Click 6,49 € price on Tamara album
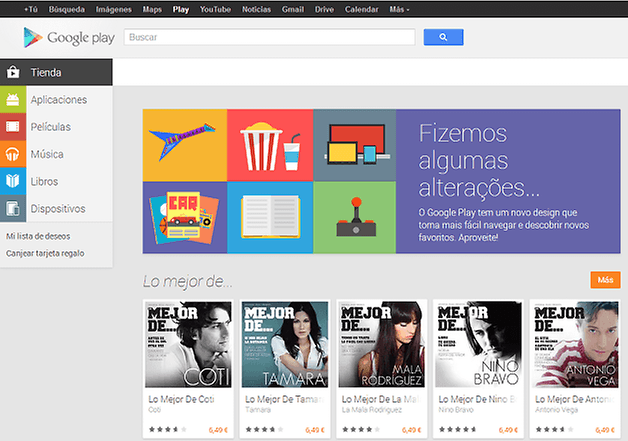This screenshot has height=441, width=628. click(315, 430)
